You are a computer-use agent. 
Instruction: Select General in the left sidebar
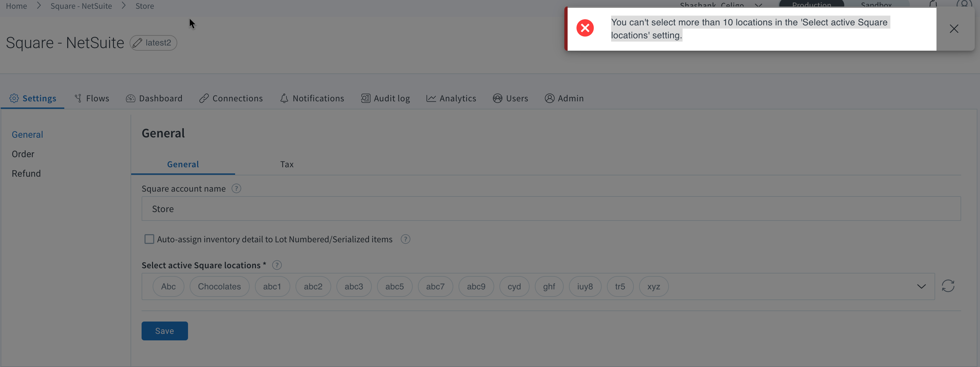click(27, 135)
